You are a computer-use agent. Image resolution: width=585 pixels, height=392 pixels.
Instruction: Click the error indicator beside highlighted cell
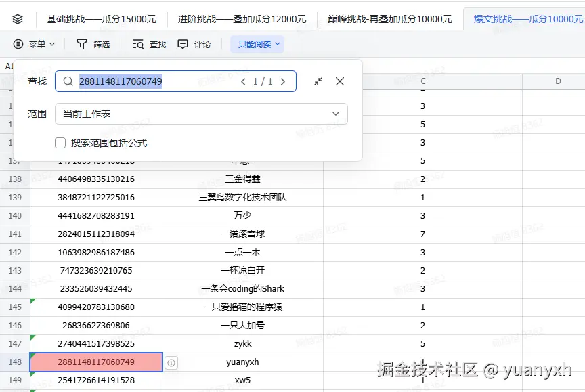[x=171, y=362]
